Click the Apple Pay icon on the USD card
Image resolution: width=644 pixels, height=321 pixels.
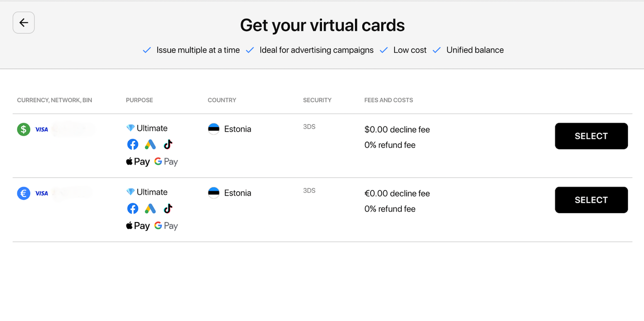137,161
